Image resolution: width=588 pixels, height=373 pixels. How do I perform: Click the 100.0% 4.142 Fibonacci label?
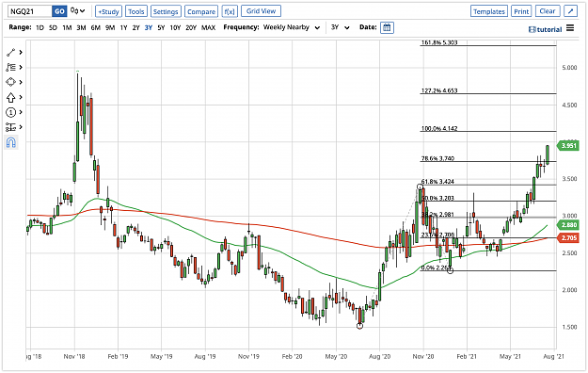pos(439,128)
